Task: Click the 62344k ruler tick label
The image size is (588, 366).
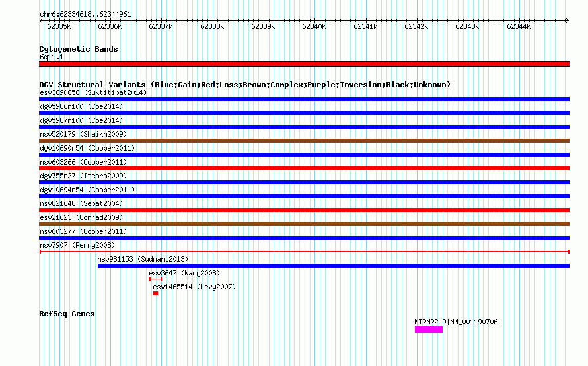Action: 519,26
